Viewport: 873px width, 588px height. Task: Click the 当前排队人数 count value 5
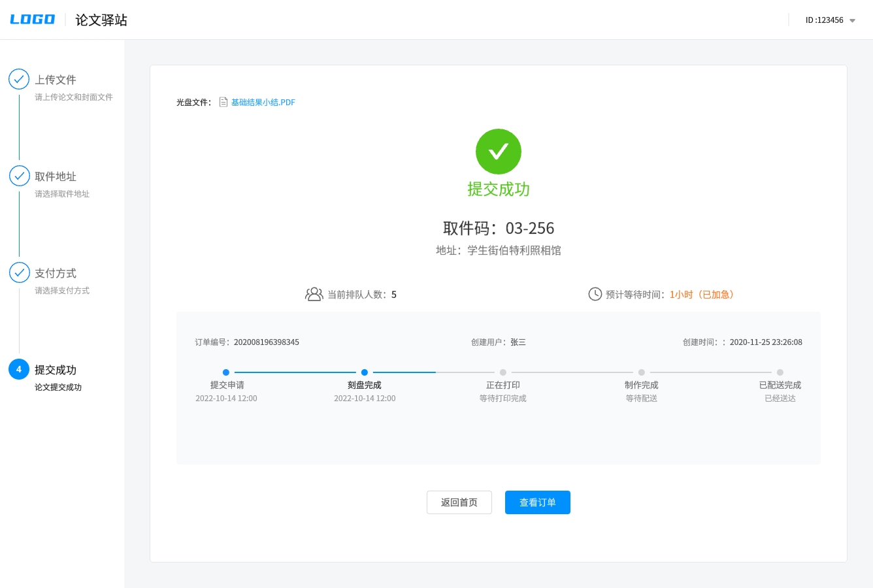point(394,295)
